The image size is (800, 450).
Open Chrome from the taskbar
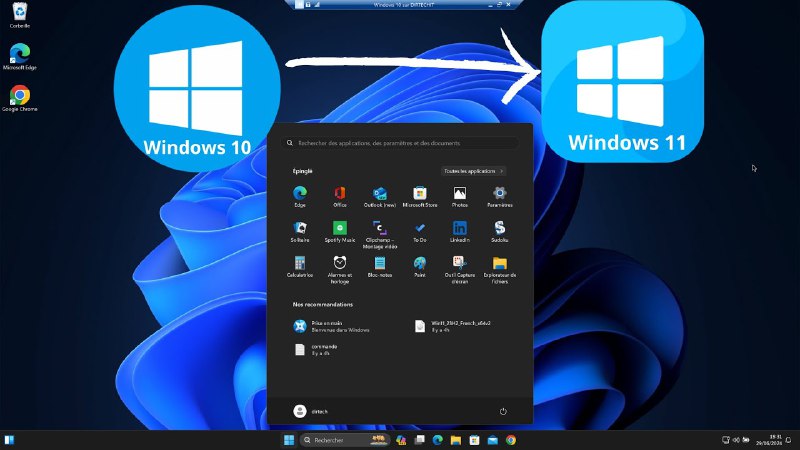(511, 440)
